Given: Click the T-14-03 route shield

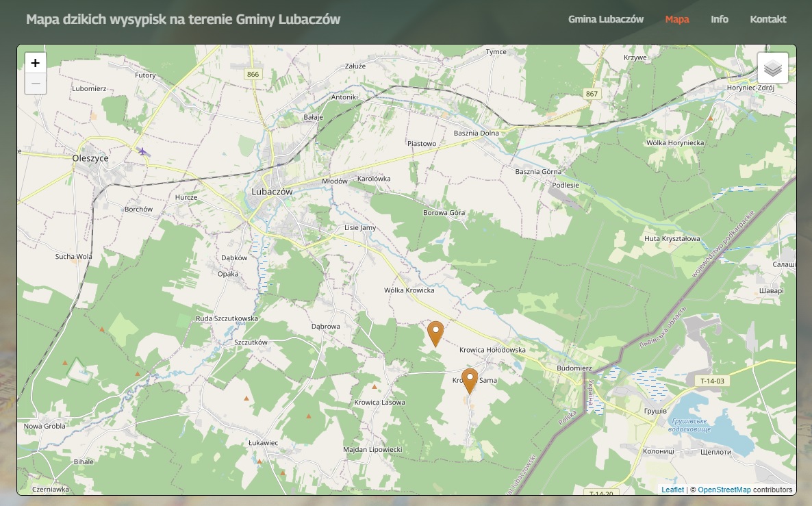Looking at the screenshot, I should (x=712, y=381).
